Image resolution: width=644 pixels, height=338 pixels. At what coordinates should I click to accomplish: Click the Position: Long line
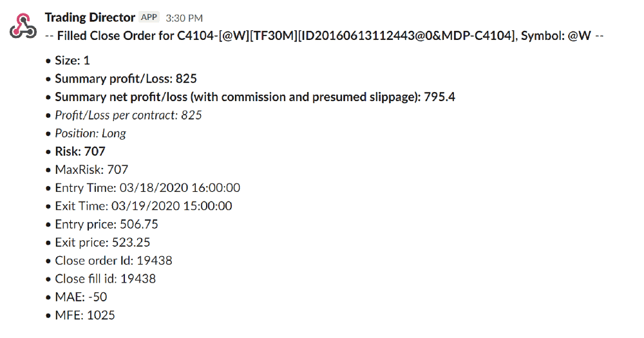point(90,133)
